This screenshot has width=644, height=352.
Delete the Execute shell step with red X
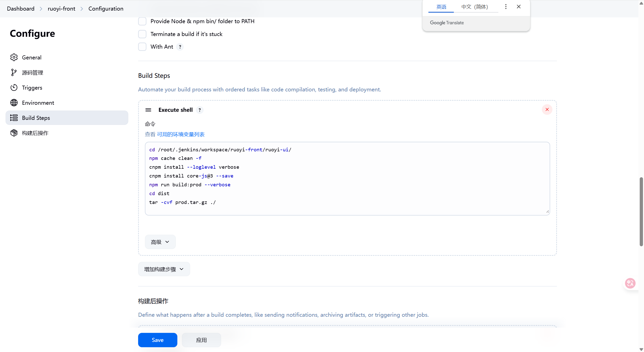click(547, 110)
